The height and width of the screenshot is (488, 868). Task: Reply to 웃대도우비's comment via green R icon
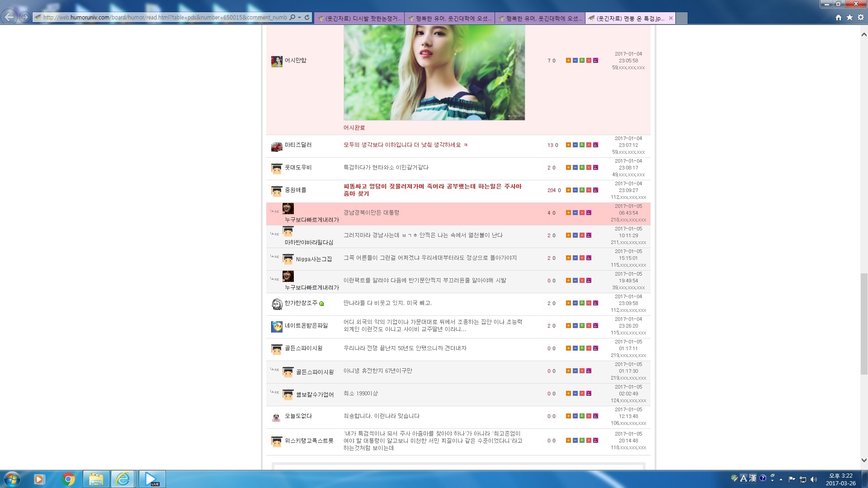[582, 168]
